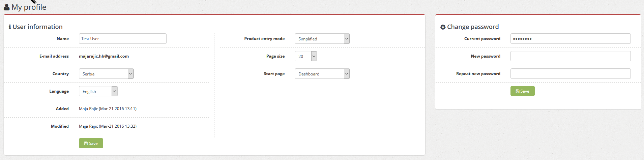This screenshot has height=160, width=644.
Task: Click the Modified timestamp text
Action: tap(108, 126)
